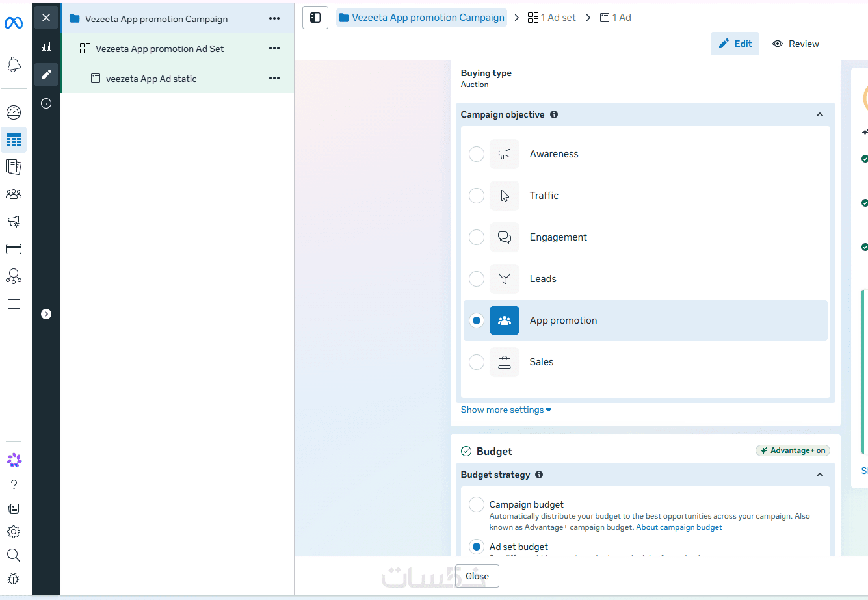Click the Engagement chat bubbles icon

[x=505, y=237]
